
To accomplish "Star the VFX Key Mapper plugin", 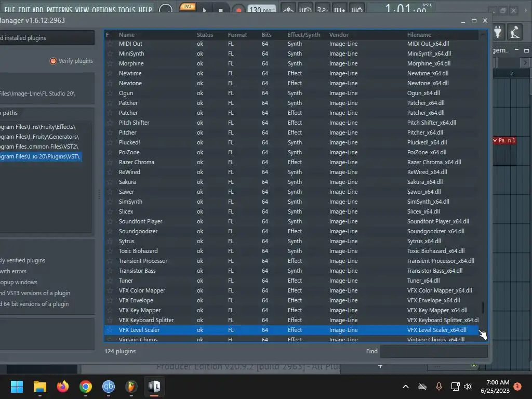I will [110, 310].
